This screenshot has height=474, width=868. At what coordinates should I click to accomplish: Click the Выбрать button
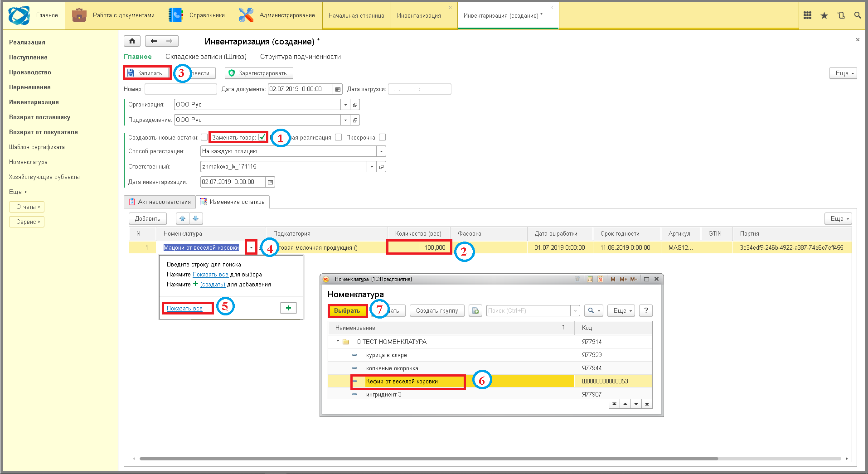(347, 311)
